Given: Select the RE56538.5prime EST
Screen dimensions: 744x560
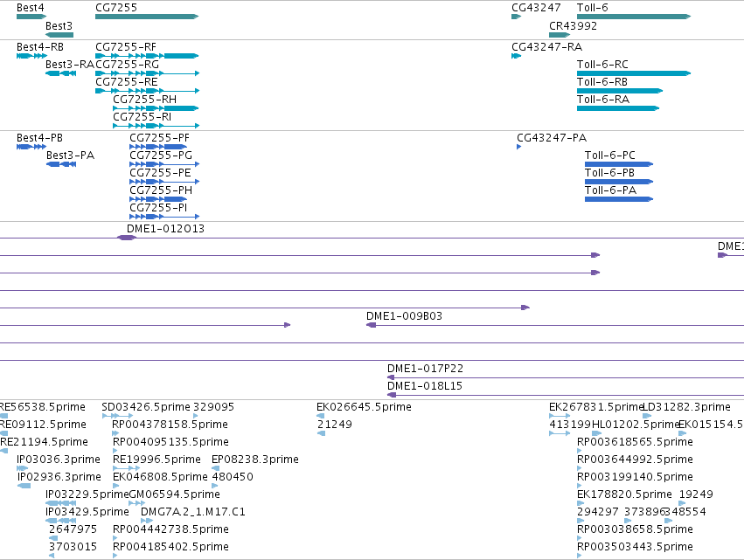Looking at the screenshot, I should click(x=3, y=417).
